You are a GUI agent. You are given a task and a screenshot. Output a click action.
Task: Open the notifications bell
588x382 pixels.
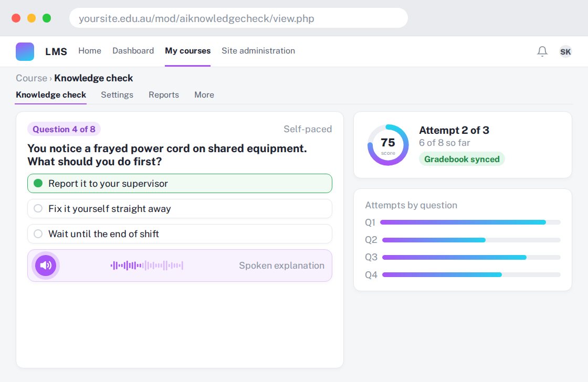pos(542,51)
